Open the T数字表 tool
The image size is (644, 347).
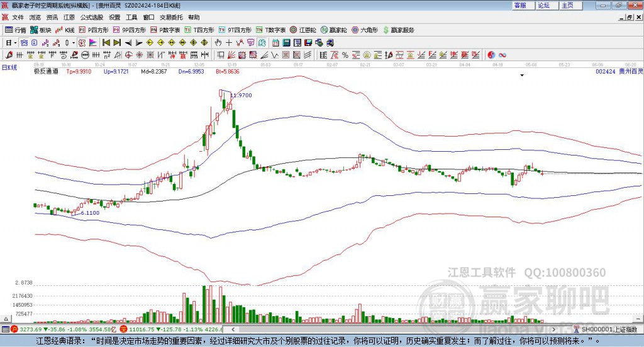tap(270, 30)
